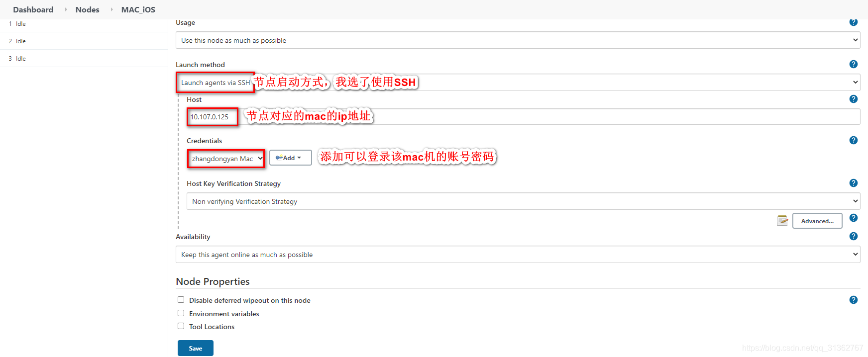
Task: Check the Environment variables option
Action: pyautogui.click(x=181, y=313)
